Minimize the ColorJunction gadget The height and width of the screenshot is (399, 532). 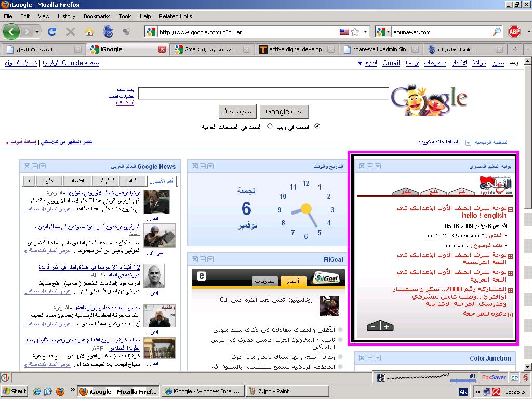click(370, 358)
